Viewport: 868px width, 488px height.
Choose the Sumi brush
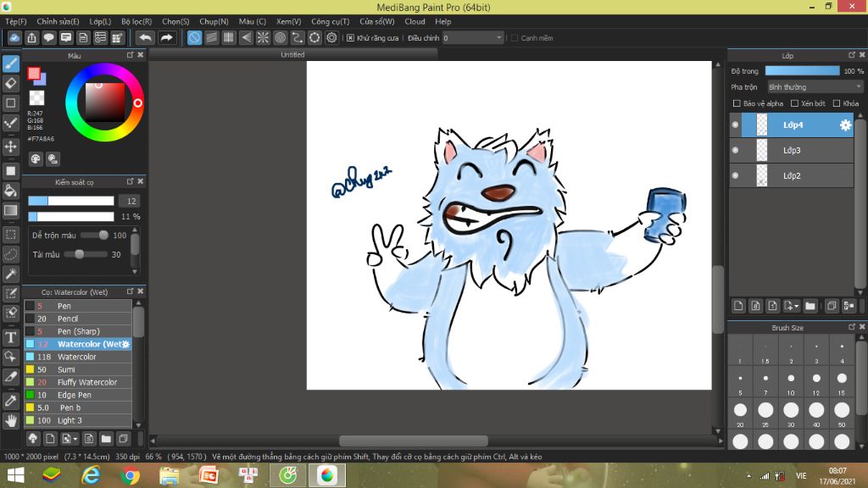78,369
